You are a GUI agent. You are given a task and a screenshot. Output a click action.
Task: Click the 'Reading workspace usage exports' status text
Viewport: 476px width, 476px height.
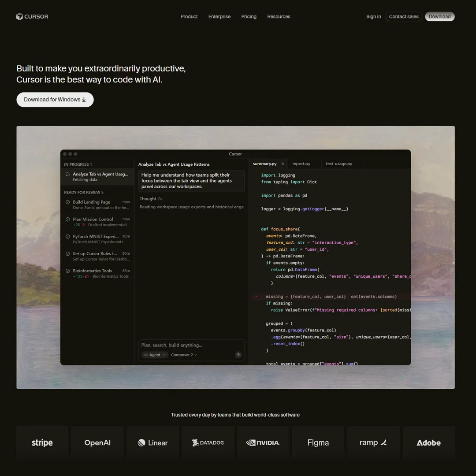coord(191,207)
